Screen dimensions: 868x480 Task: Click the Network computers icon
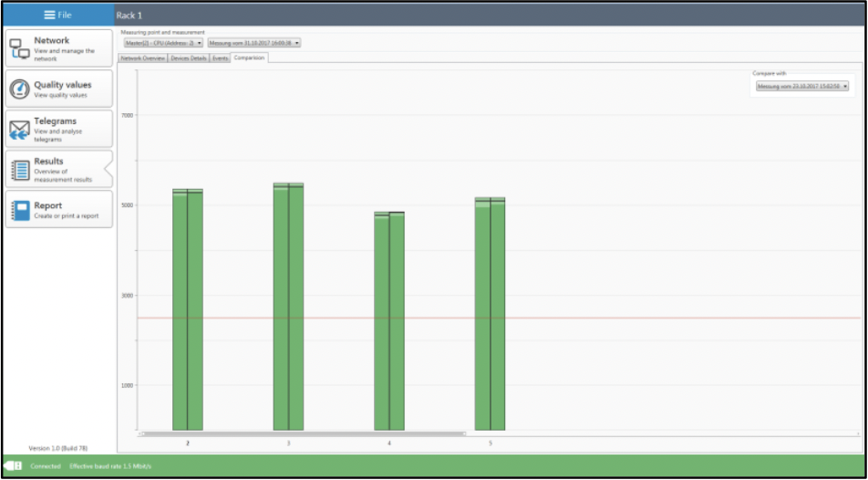tap(20, 50)
